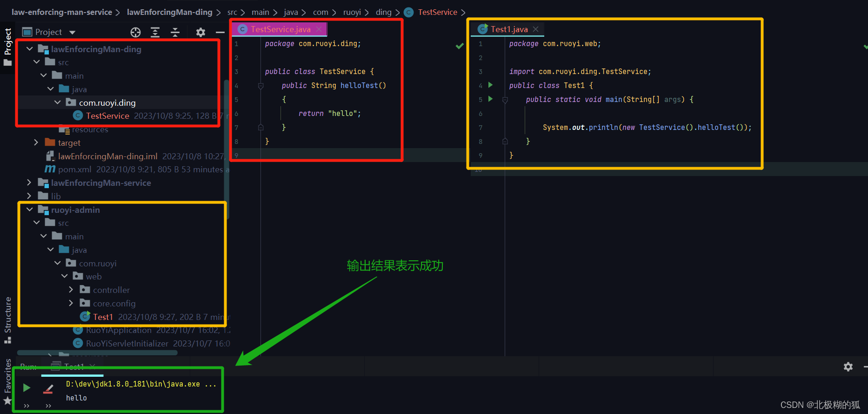Image resolution: width=868 pixels, height=414 pixels.
Task: Click the first more-actions chevrons under rerun button
Action: click(27, 406)
